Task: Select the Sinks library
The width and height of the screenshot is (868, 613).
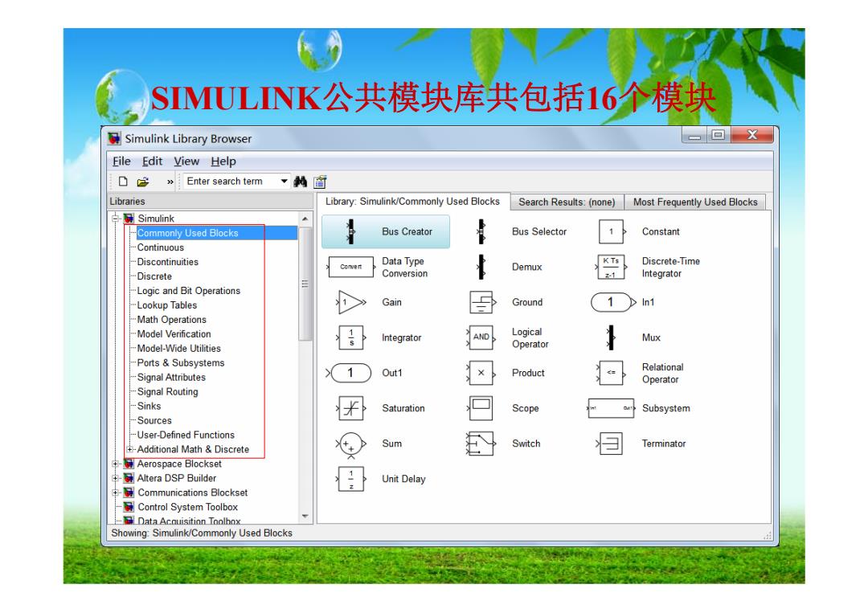Action: point(149,406)
